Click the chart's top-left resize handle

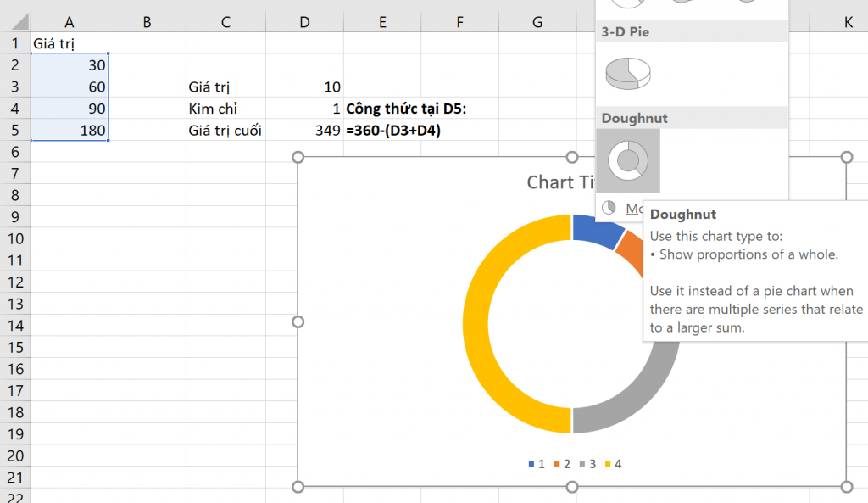[x=298, y=157]
